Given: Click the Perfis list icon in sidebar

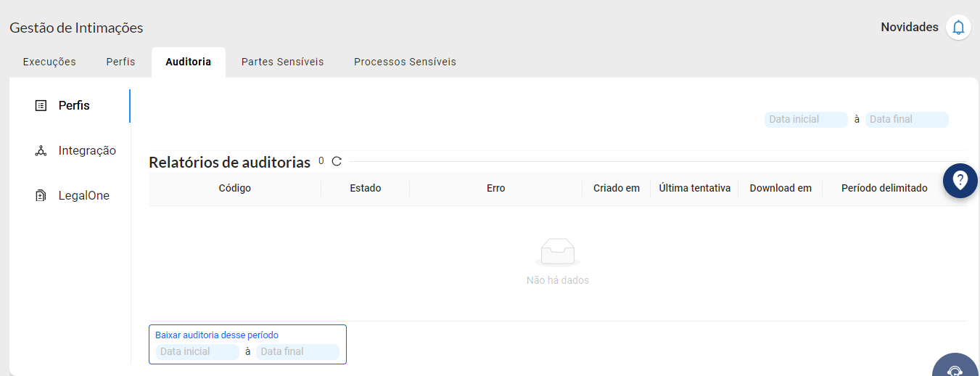Looking at the screenshot, I should [x=41, y=105].
